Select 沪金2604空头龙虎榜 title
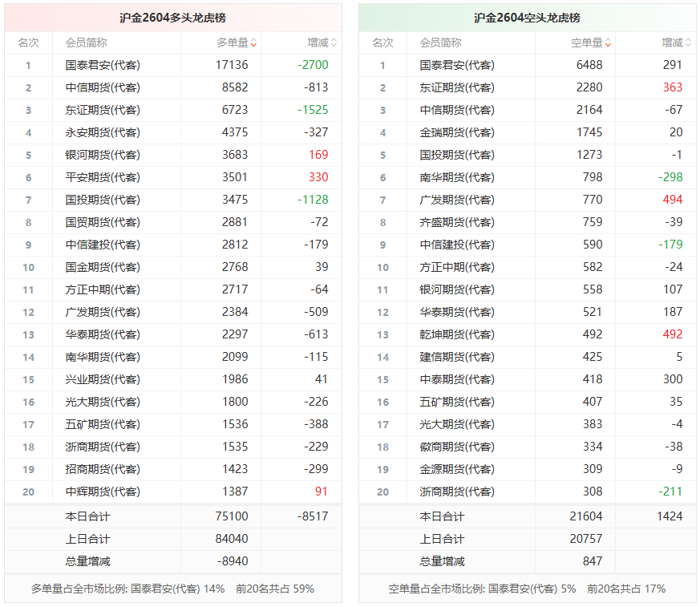 pos(528,18)
